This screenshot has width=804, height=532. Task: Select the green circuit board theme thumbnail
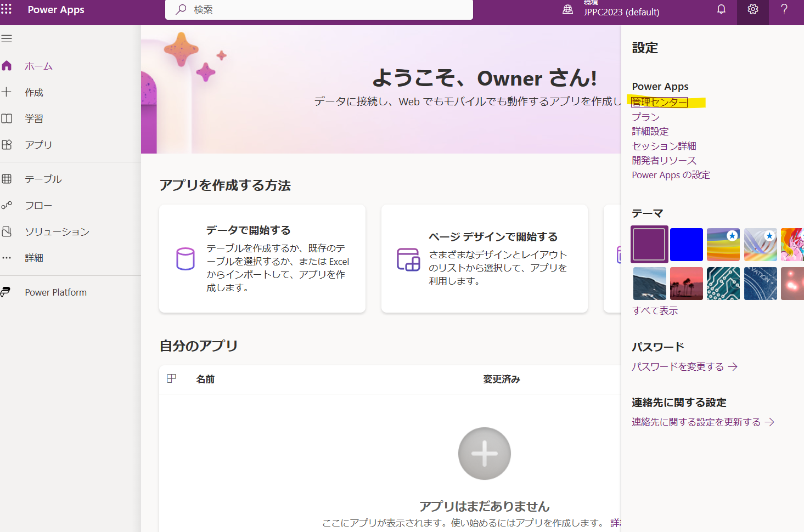[723, 284]
